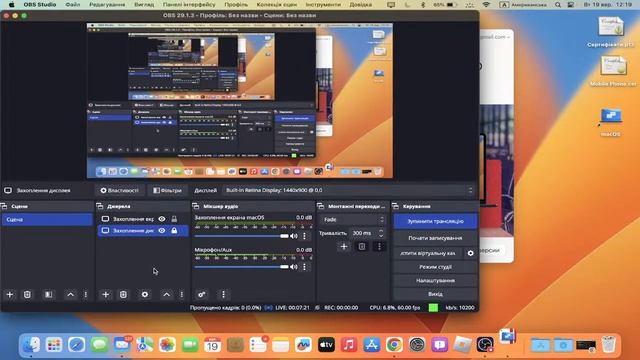The width and height of the screenshot is (640, 360).
Task: Open Photos app from the Dock
Action: [x=167, y=345]
